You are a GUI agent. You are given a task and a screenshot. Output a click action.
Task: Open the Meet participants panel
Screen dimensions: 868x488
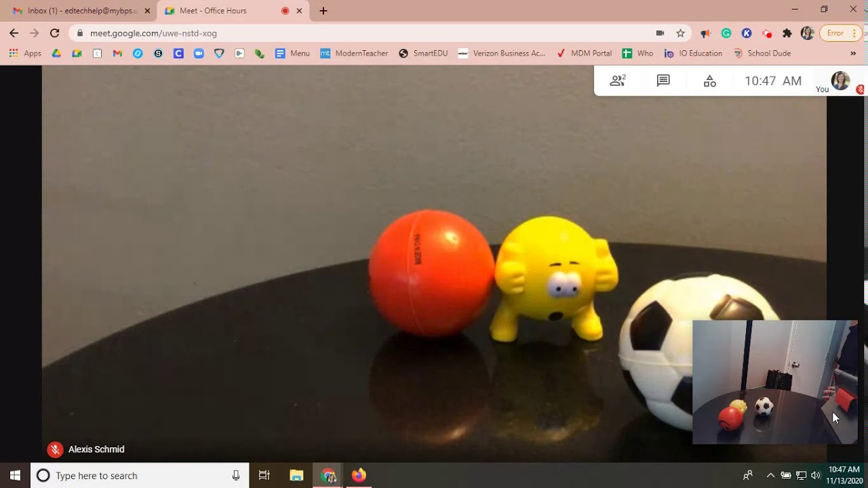(618, 81)
